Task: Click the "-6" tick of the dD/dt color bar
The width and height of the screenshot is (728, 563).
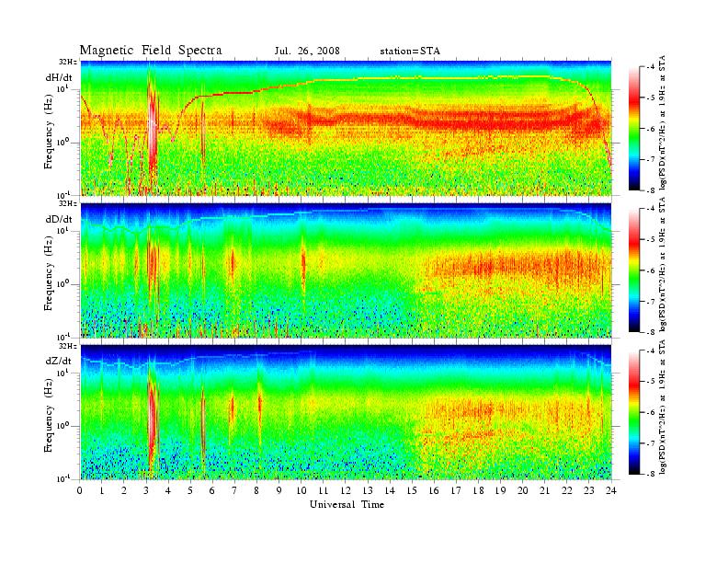Action: coord(651,270)
